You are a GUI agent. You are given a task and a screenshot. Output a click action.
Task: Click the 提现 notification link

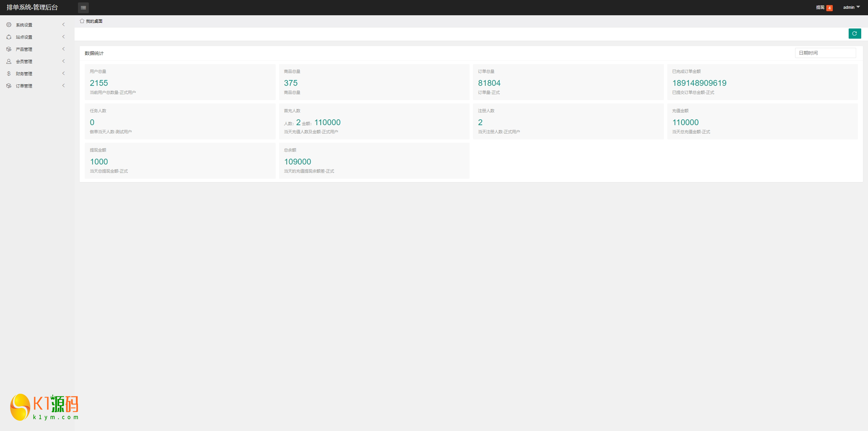(820, 7)
